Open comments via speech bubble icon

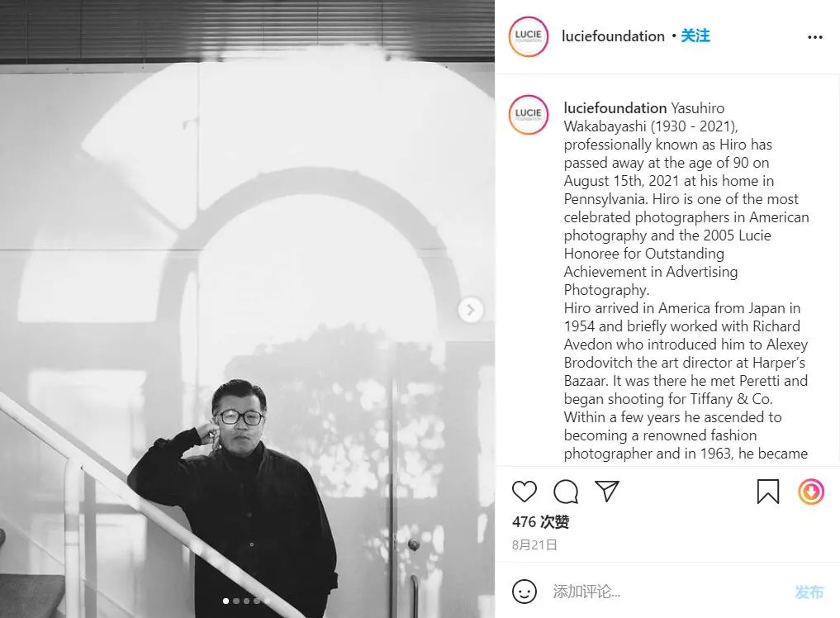pyautogui.click(x=566, y=492)
